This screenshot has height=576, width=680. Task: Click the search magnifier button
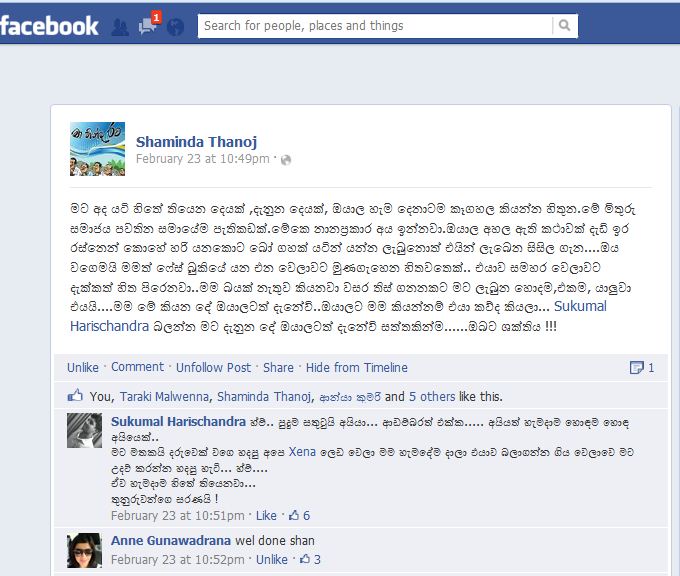[565, 26]
